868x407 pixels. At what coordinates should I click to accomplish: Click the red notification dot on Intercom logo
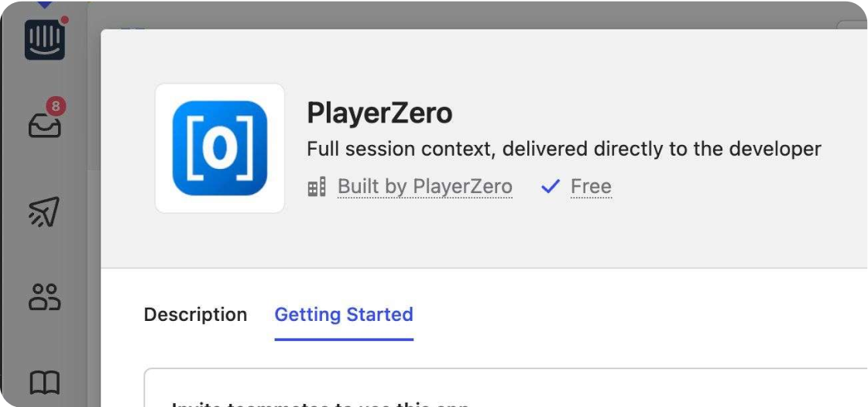click(64, 20)
